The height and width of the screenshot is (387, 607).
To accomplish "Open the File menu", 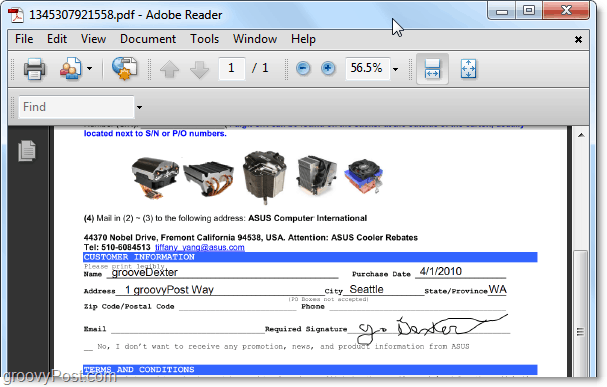I will (x=24, y=39).
